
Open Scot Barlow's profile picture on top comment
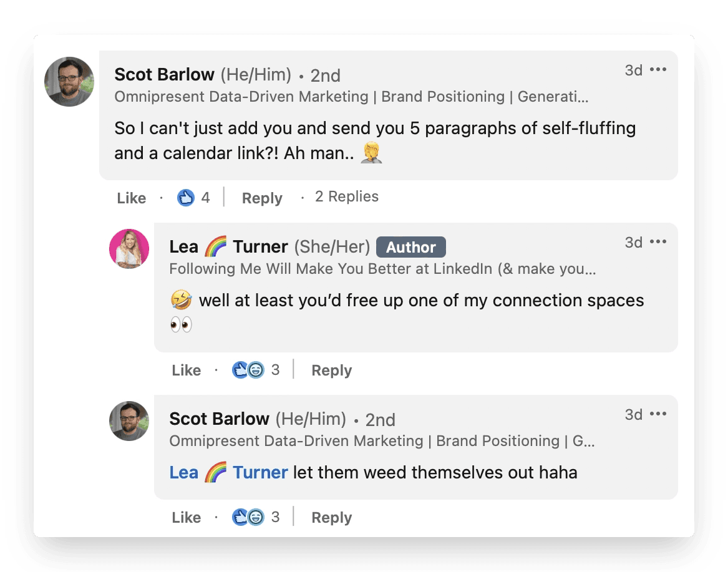click(x=69, y=82)
